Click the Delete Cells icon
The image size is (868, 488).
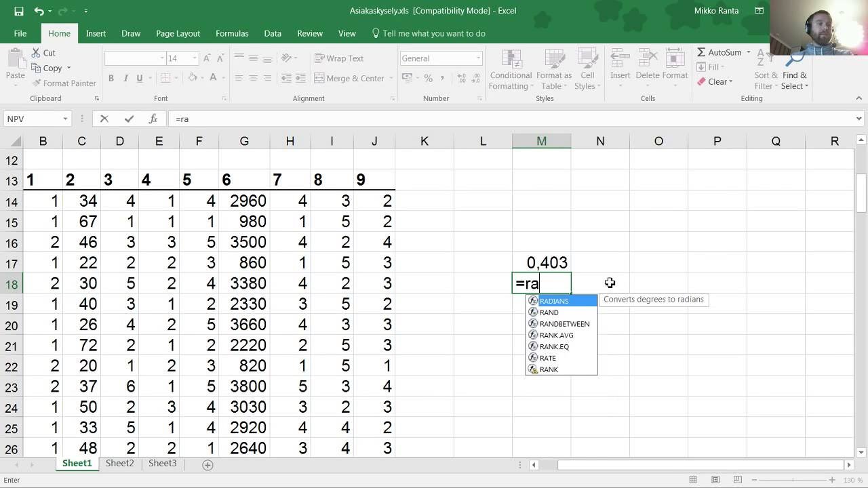pos(648,59)
